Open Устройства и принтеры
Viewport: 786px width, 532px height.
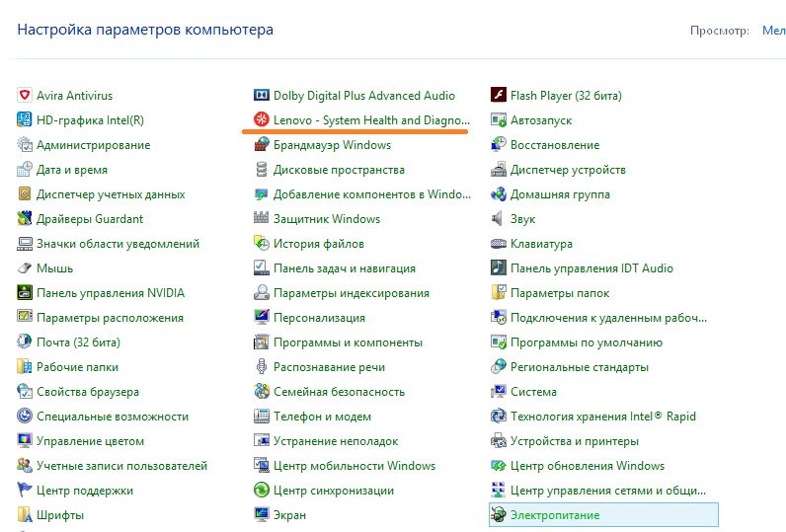574,441
